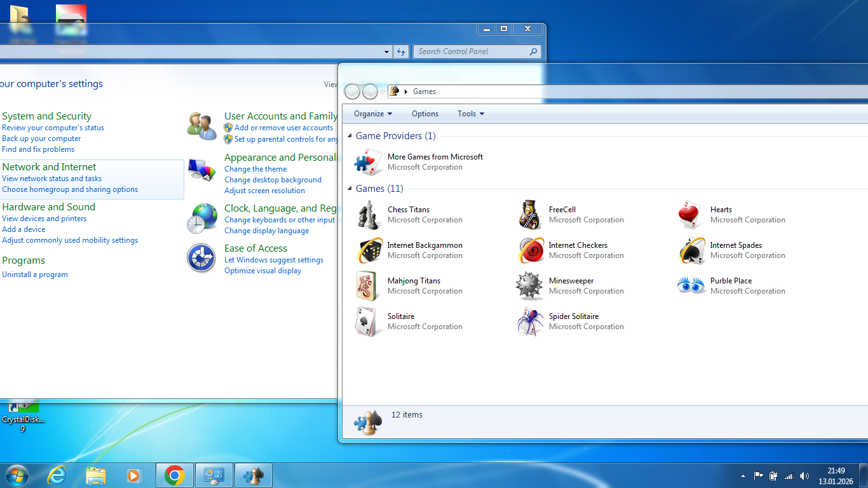The height and width of the screenshot is (488, 868).
Task: Click Optimize visual display link
Action: click(262, 271)
